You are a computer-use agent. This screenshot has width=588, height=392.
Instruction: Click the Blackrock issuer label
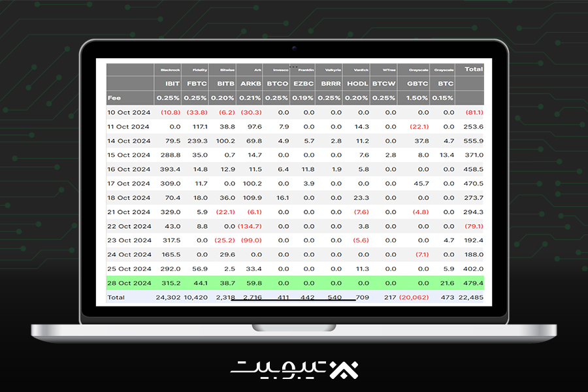pyautogui.click(x=171, y=70)
